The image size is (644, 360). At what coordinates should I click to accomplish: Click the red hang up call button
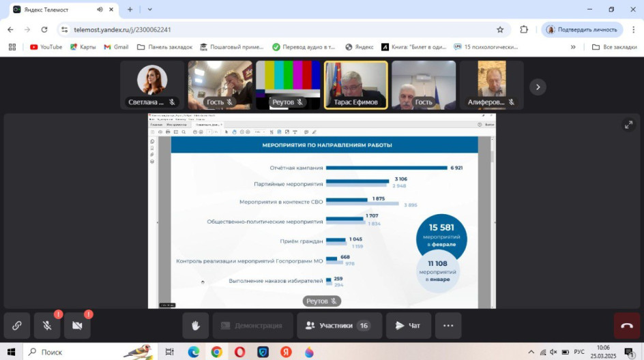click(626, 326)
